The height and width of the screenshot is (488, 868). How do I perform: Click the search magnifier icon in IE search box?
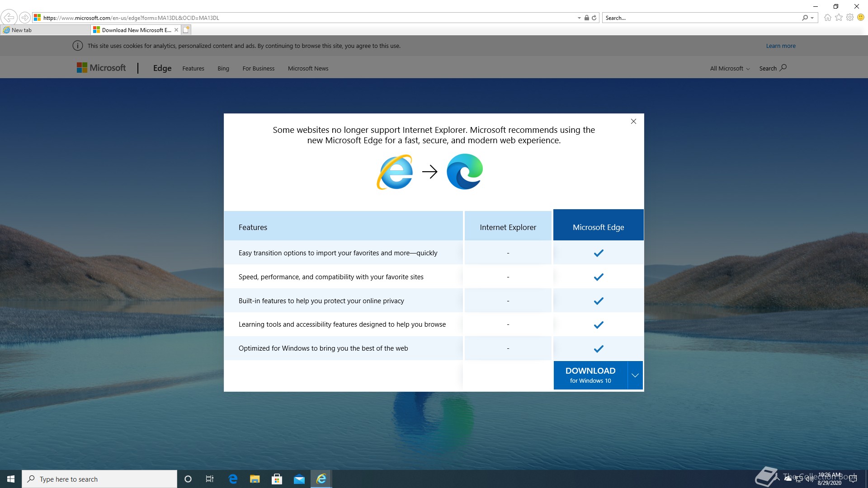[x=805, y=18]
